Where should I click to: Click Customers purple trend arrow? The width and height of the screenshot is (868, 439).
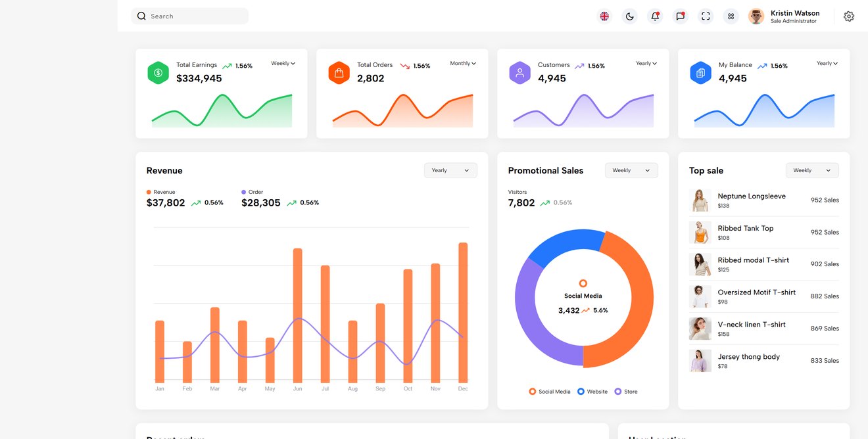579,66
